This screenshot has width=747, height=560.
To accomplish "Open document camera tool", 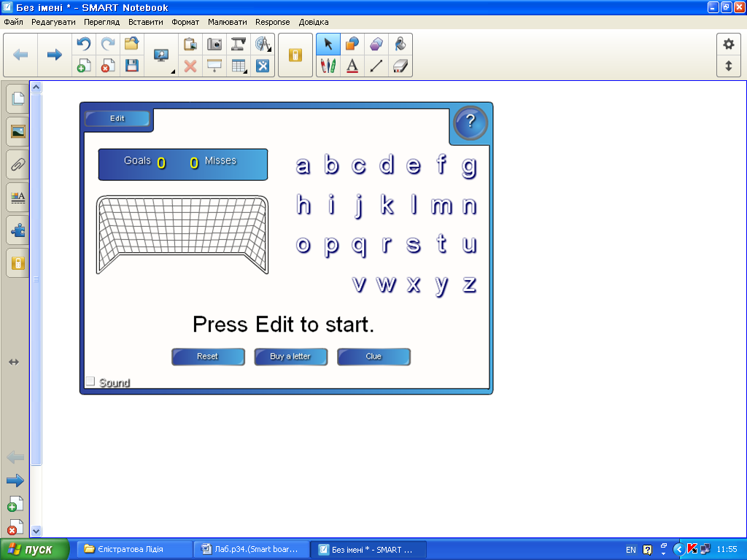I will tap(239, 44).
